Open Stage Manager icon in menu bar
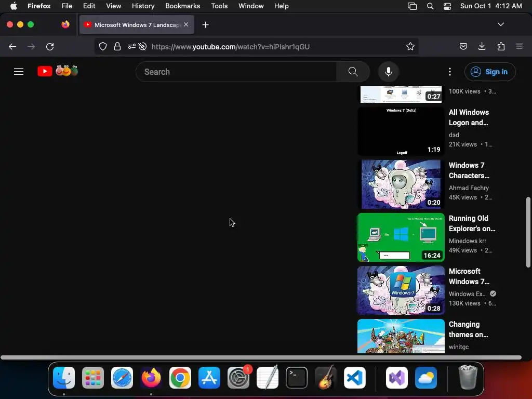Screen dimensions: 532x399 click(x=412, y=6)
